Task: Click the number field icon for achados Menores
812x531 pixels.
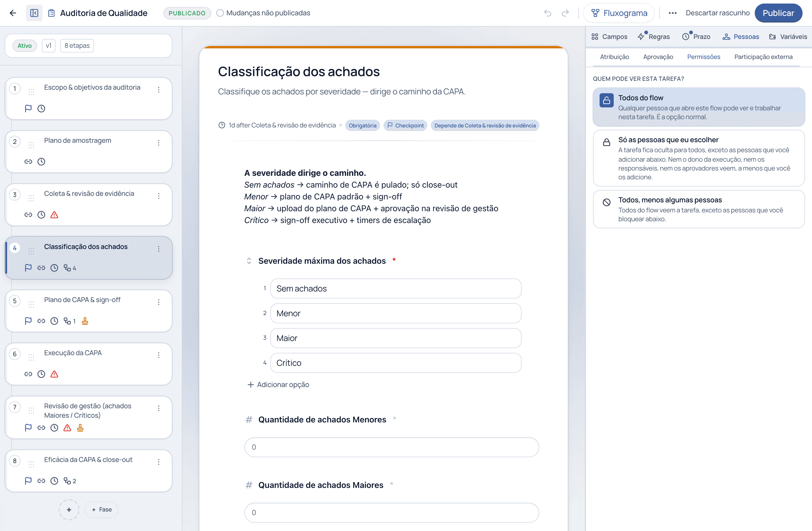Action: point(249,419)
